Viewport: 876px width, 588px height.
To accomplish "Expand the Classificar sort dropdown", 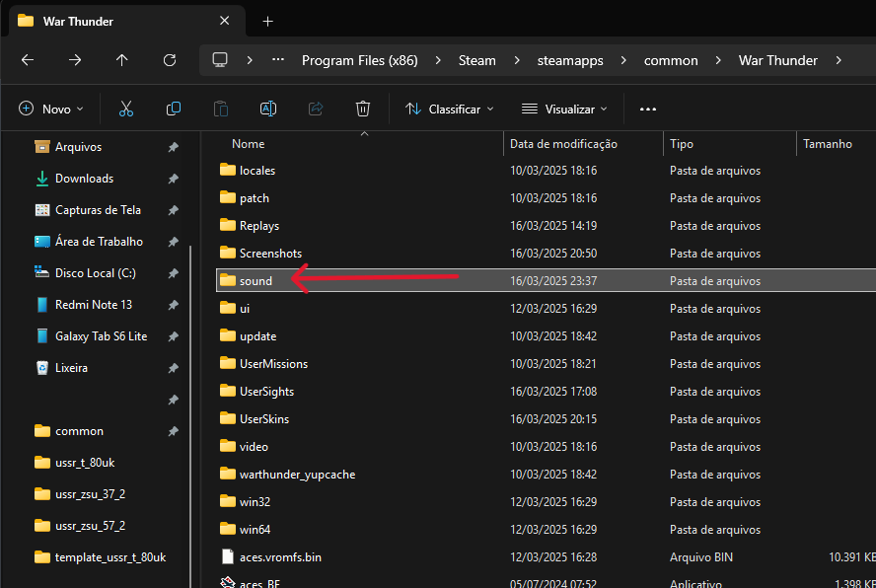I will tap(450, 109).
